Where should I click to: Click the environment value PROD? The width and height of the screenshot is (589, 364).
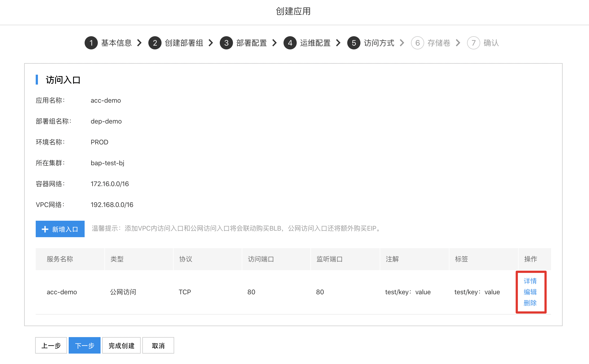(99, 142)
